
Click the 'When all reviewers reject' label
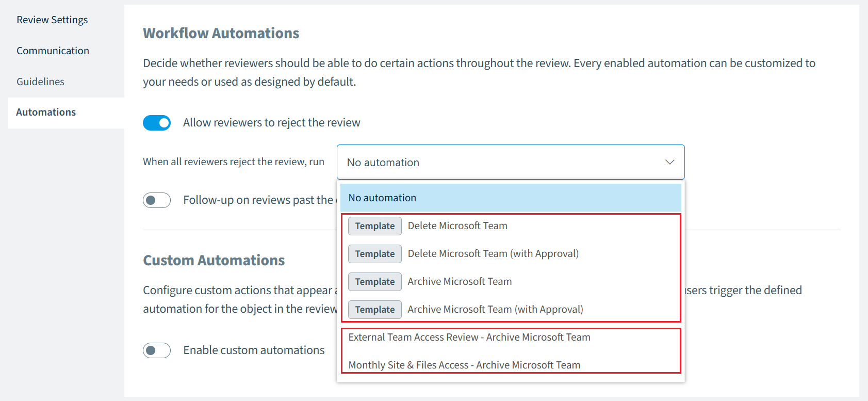[x=234, y=162]
